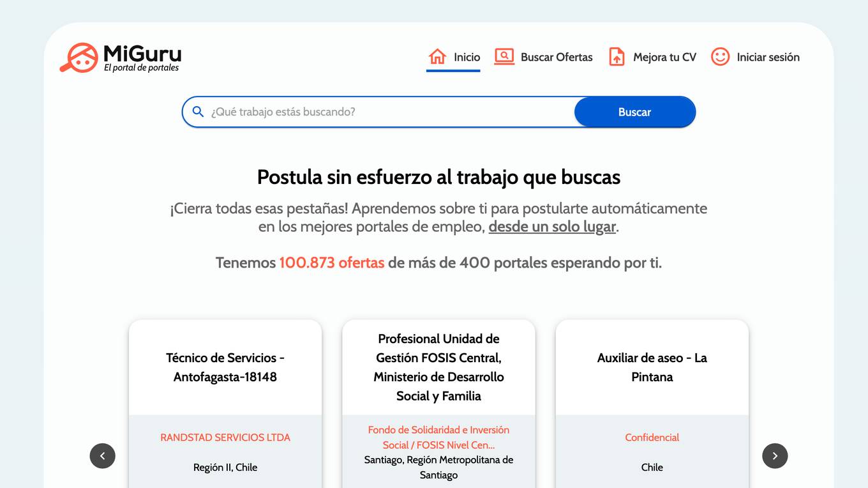Open the Técnico de Servicios - Antofagasta-18148 job
The height and width of the screenshot is (488, 868).
(x=225, y=367)
